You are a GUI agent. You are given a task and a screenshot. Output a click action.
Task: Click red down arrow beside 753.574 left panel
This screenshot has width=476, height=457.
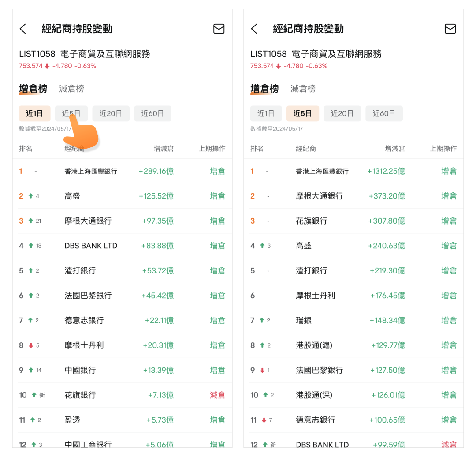[47, 66]
